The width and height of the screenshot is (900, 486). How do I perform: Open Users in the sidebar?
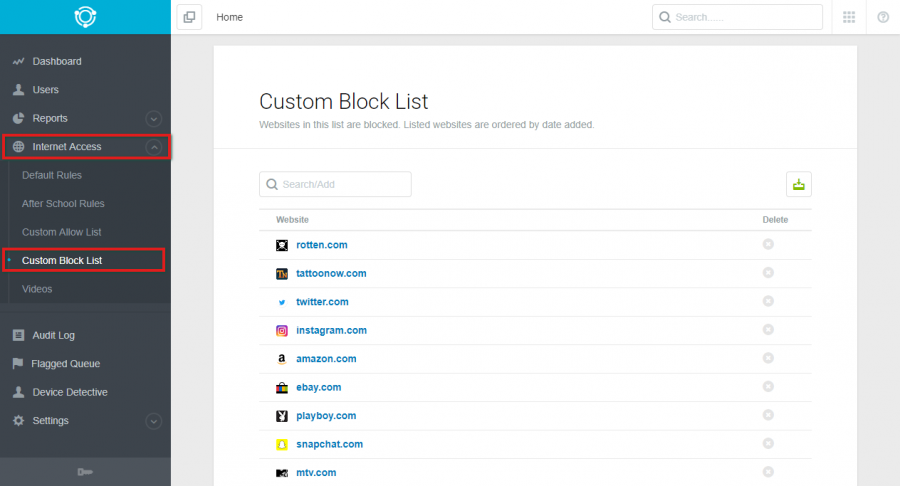point(45,90)
